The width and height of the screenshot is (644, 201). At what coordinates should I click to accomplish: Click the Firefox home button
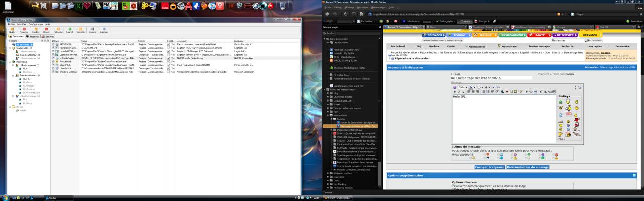tap(361, 14)
